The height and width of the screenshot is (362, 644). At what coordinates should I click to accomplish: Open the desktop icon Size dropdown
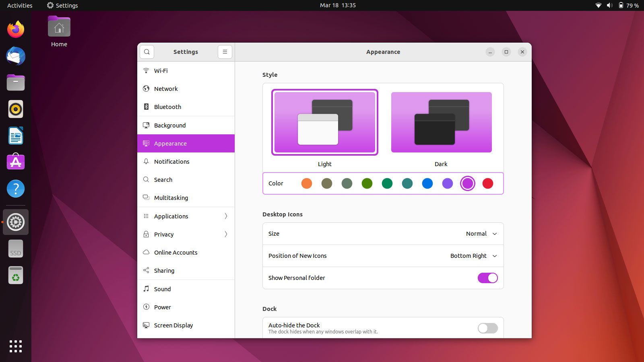(481, 234)
